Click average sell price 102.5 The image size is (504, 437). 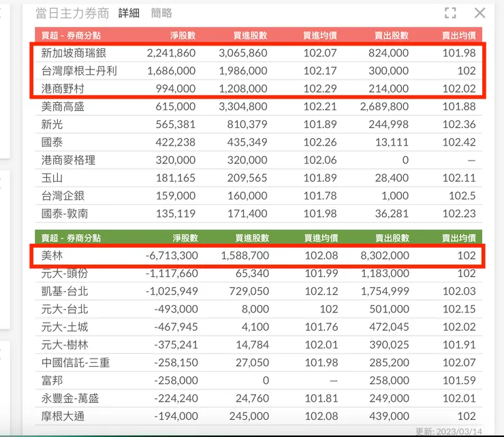[462, 195]
